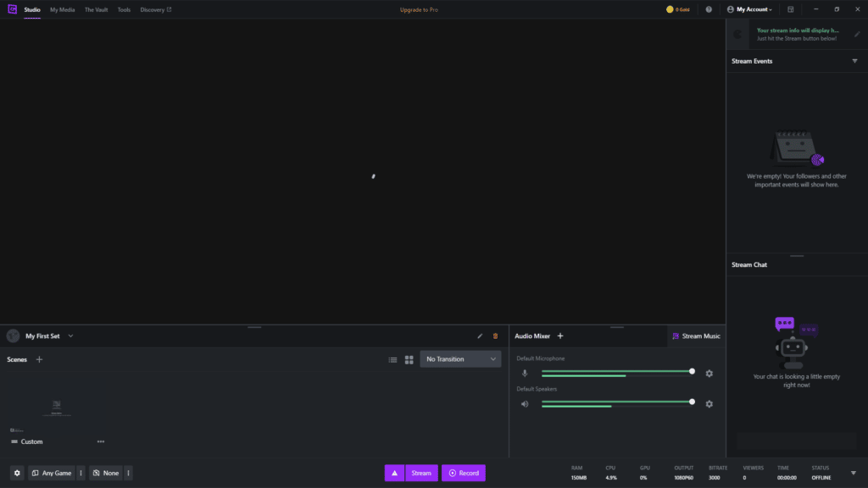This screenshot has height=488, width=868.
Task: Click the orange trash icon to delete the set
Action: click(x=496, y=335)
